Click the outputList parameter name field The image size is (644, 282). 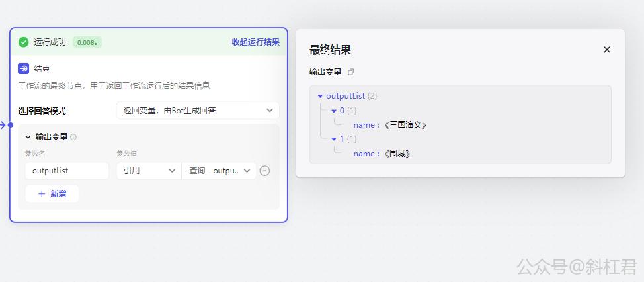[67, 171]
